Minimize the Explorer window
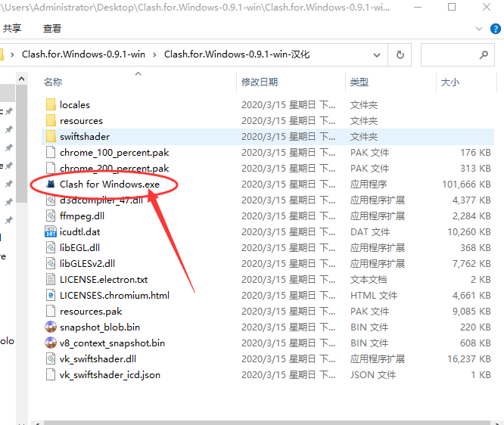 [x=418, y=7]
